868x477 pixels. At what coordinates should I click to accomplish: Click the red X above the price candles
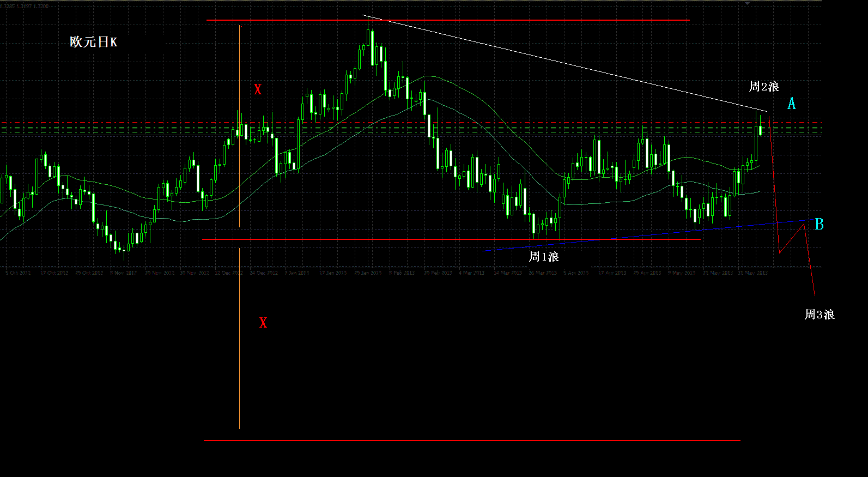tap(258, 89)
